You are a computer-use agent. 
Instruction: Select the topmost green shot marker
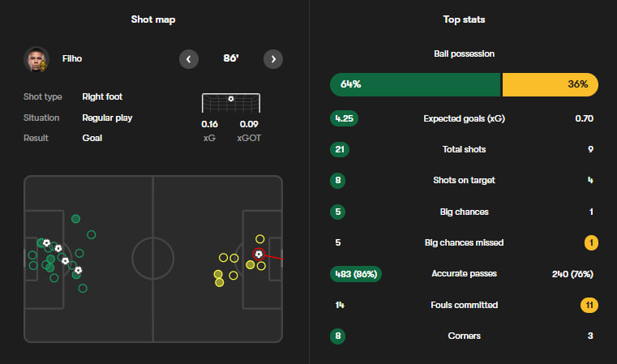(75, 218)
